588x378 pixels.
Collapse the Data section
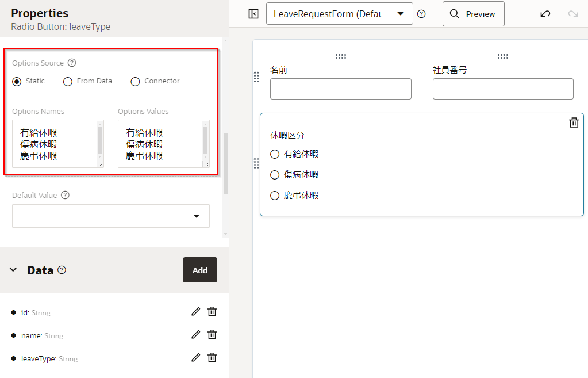(x=13, y=270)
